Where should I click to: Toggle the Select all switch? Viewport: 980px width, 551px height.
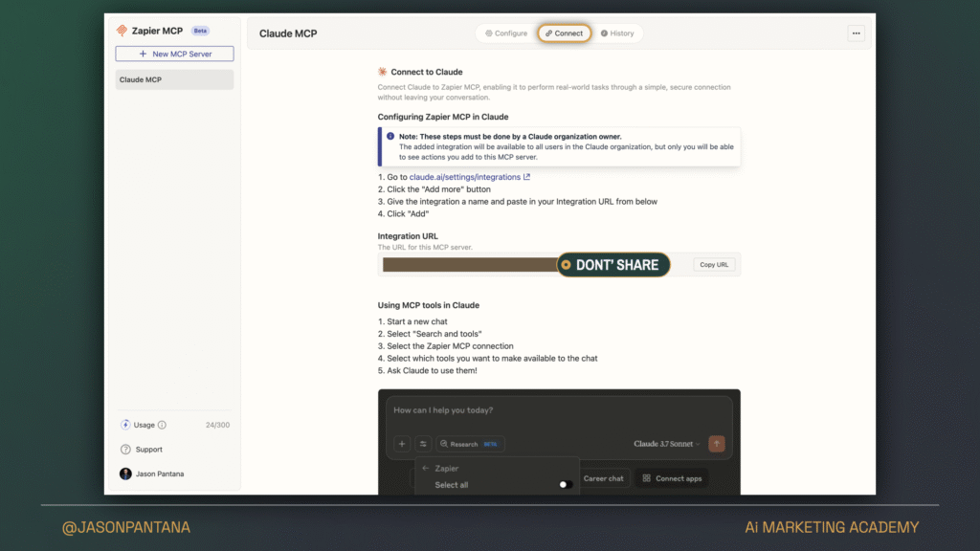565,485
